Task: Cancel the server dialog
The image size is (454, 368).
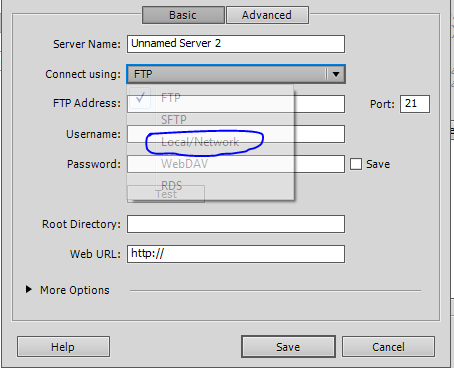Action: pos(388,347)
